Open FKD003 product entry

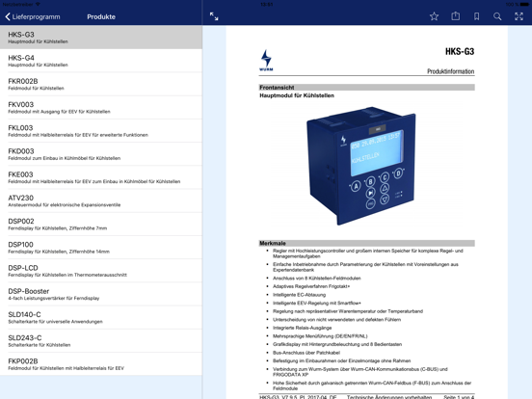(x=101, y=154)
